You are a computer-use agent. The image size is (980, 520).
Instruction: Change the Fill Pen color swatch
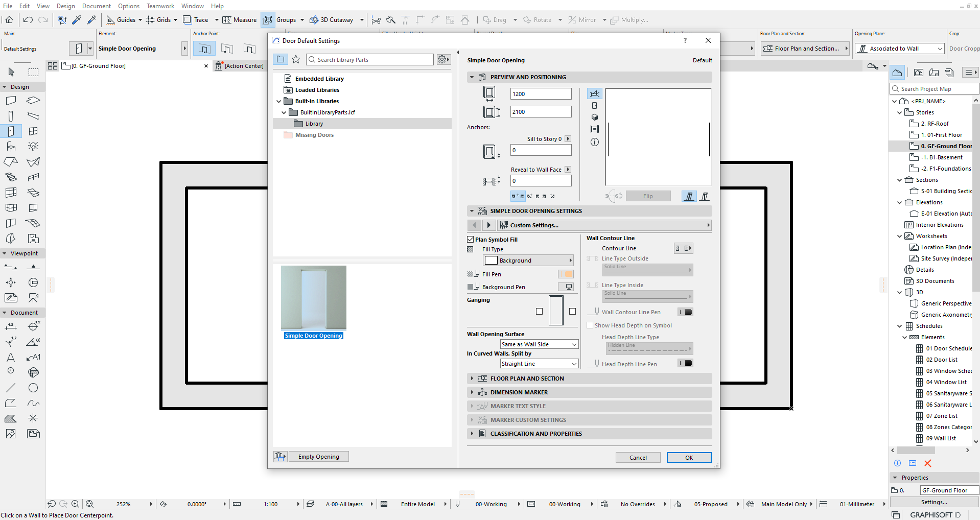(x=566, y=274)
